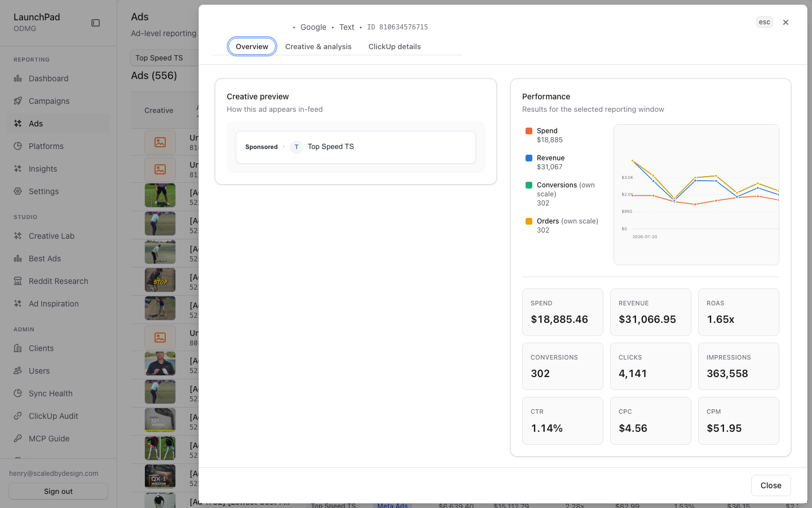Click the Clicks 4,141 card
Image resolution: width=812 pixels, height=508 pixels.
[x=651, y=366]
